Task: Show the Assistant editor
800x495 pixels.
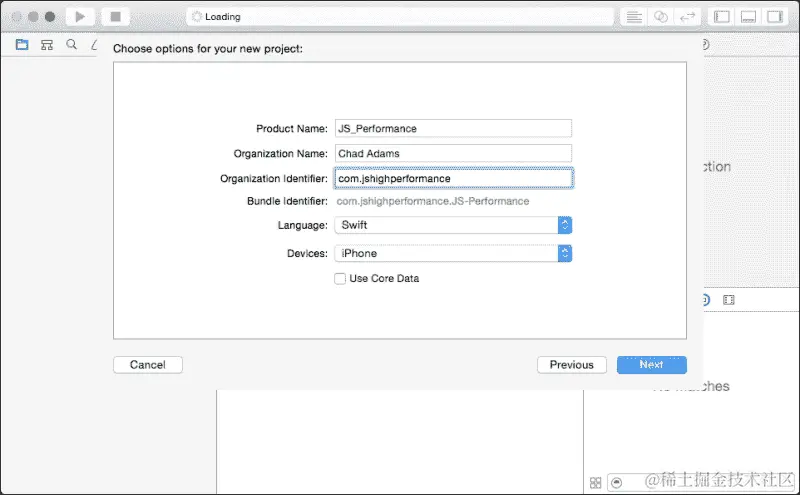Action: (661, 17)
